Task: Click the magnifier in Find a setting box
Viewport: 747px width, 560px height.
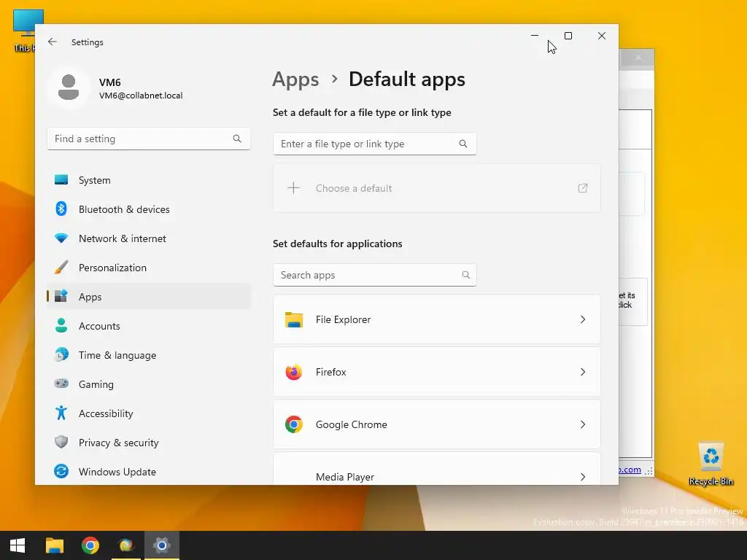Action: coord(237,139)
